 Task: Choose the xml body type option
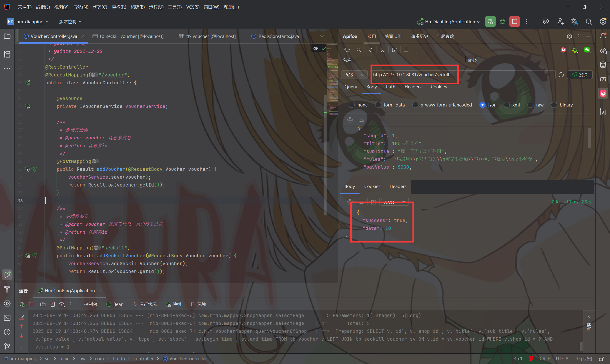coord(507,105)
